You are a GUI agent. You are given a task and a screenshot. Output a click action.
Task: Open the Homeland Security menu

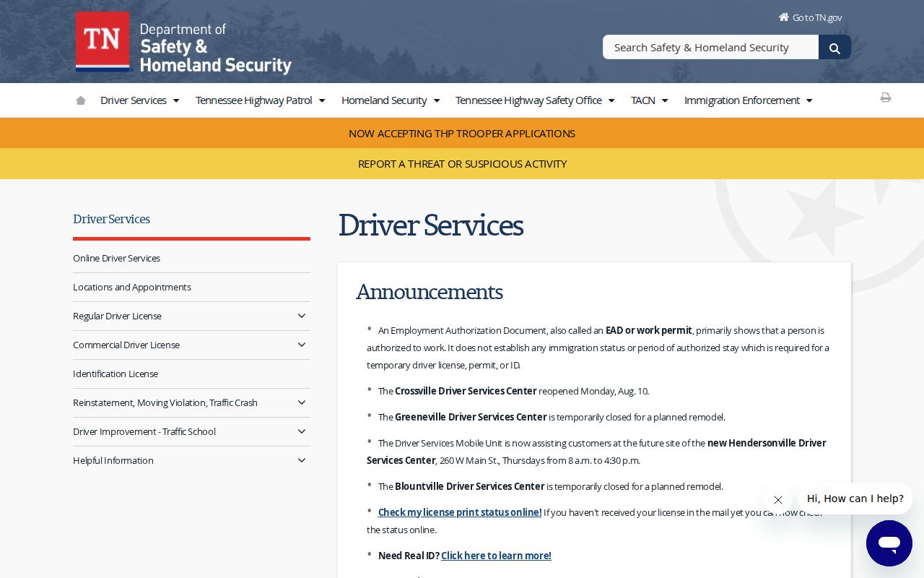[391, 100]
